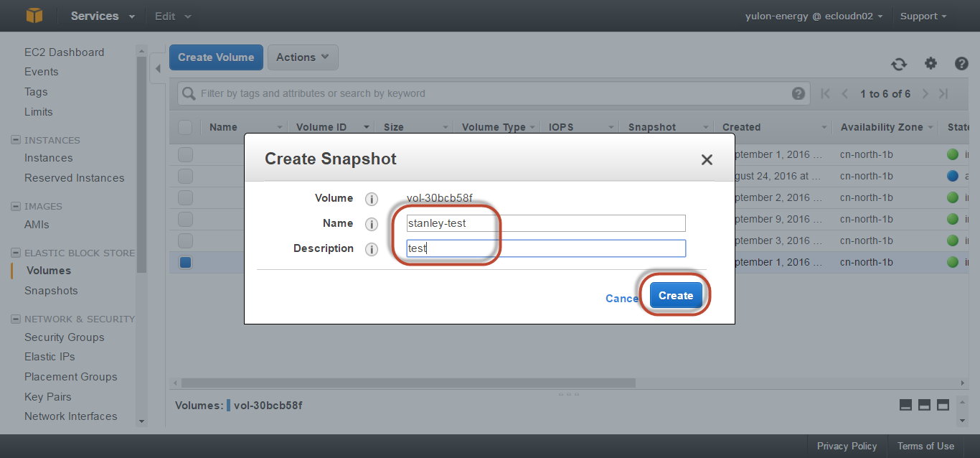Image resolution: width=980 pixels, height=458 pixels.
Task: Toggle the select-all checkbox in table header
Action: (x=185, y=127)
